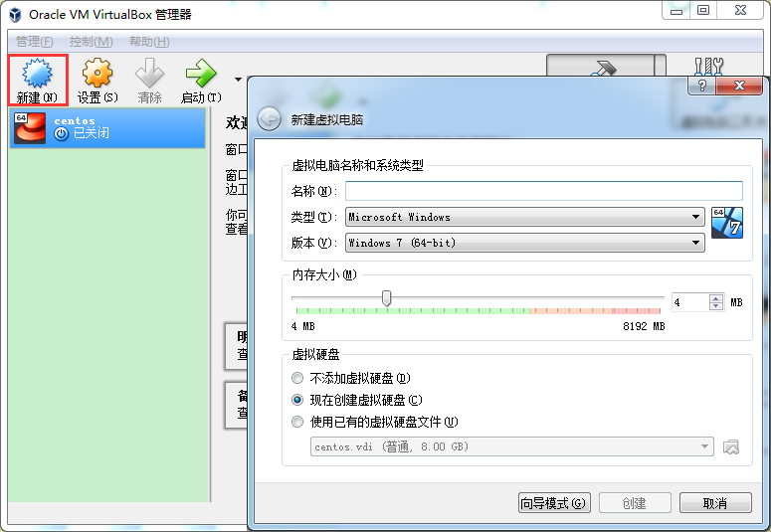Click the global tools icon at top right
771x532 pixels.
708,66
